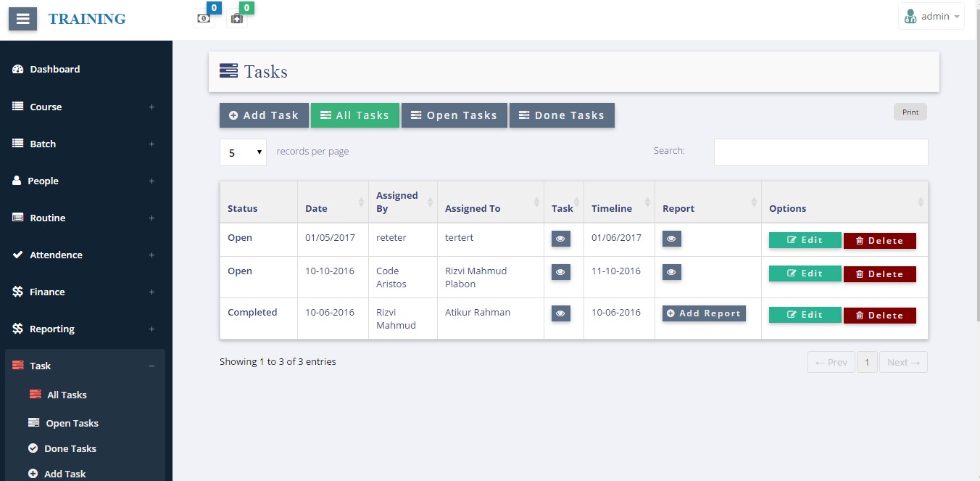Open Done Tasks via its circle-check icon
This screenshot has height=481, width=980.
coord(33,448)
